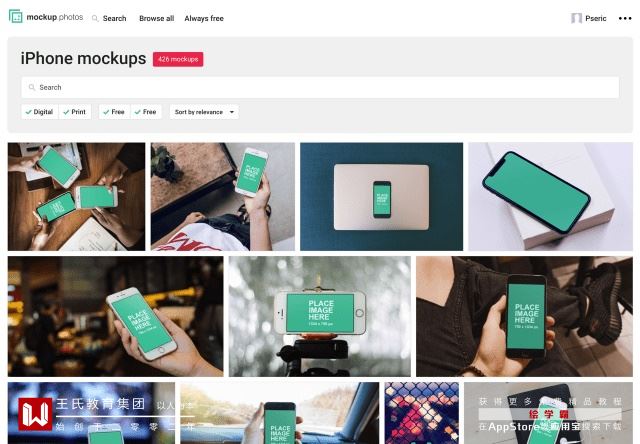This screenshot has width=640, height=444.
Task: Select the iPhone X on white box mockup
Action: (x=550, y=196)
